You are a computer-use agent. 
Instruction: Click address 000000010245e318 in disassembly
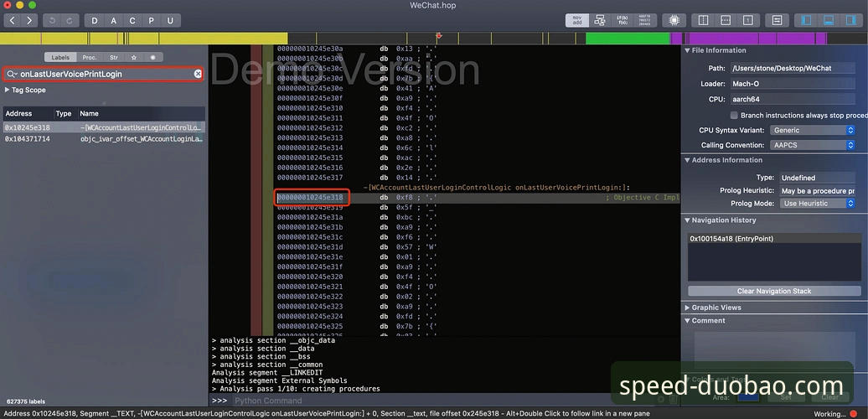tap(310, 198)
